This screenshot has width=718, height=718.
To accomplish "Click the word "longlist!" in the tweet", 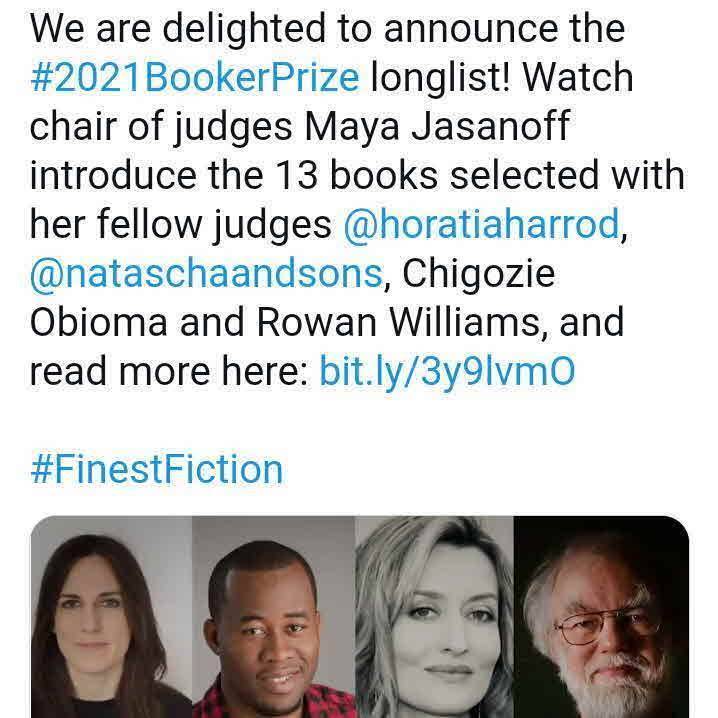I will pyautogui.click(x=455, y=76).
